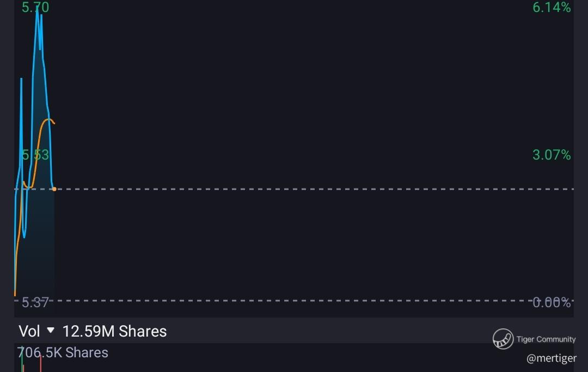Click the 0.00% baseline percent label
The height and width of the screenshot is (372, 588).
pyautogui.click(x=552, y=302)
